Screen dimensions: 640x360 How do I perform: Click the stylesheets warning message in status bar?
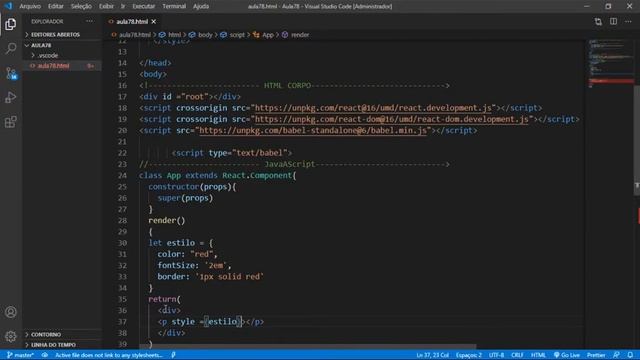coord(109,355)
